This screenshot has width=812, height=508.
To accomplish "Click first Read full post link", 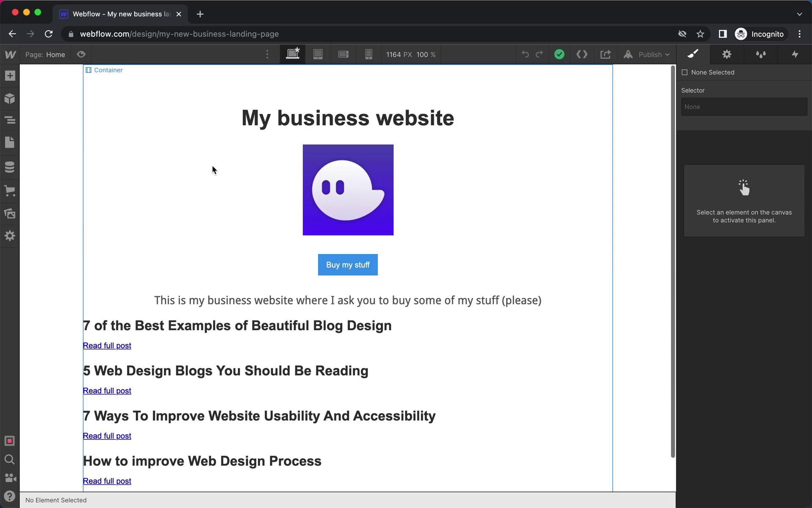I will [107, 346].
